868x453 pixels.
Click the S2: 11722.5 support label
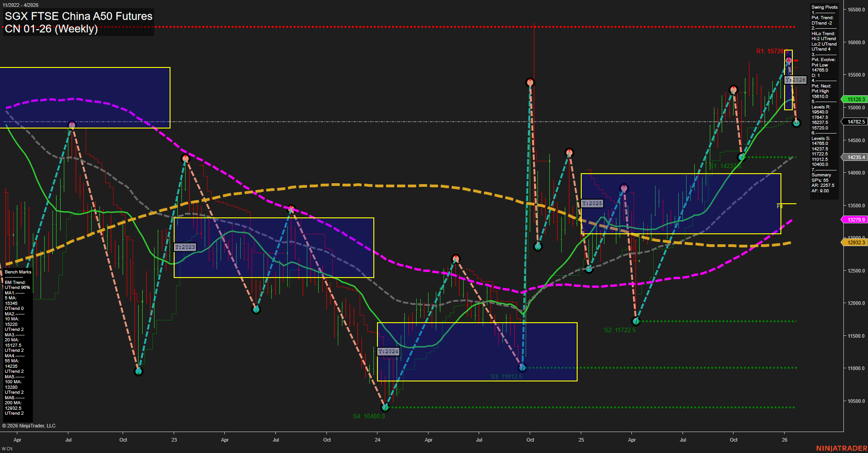619,330
